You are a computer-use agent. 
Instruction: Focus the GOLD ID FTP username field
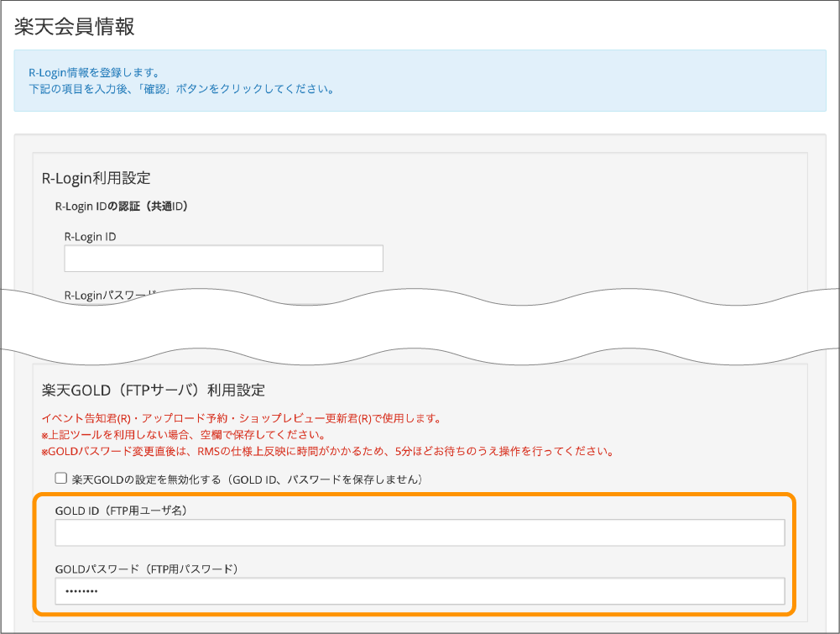[420, 533]
